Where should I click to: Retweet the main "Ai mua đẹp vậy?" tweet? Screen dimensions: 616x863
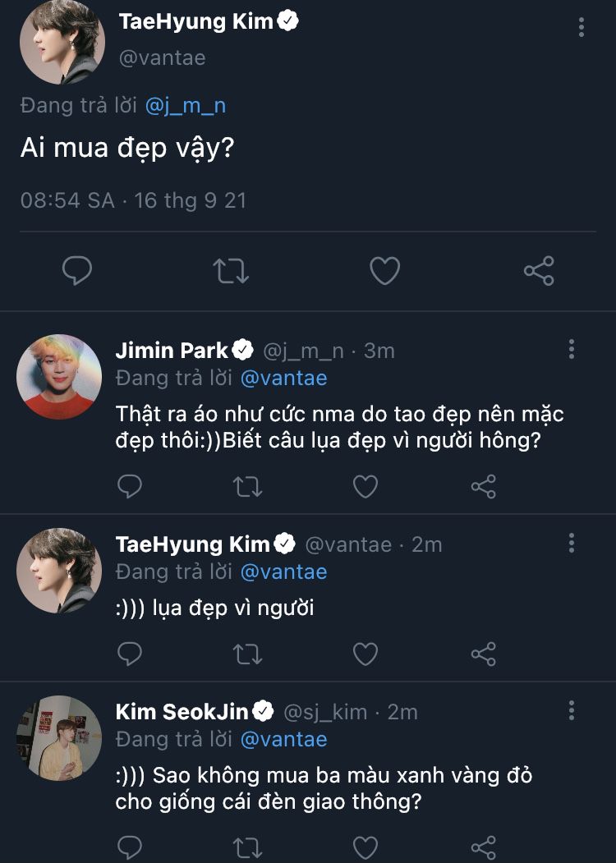232,271
